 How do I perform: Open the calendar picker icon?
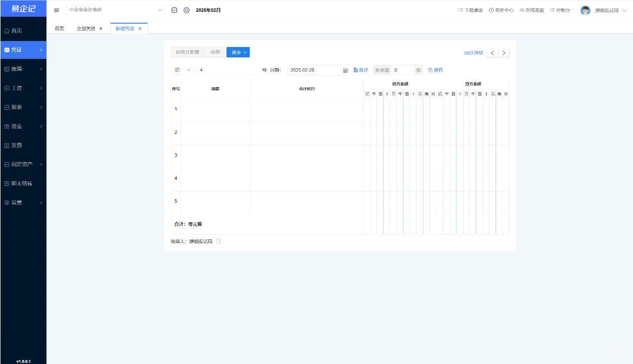coord(346,70)
